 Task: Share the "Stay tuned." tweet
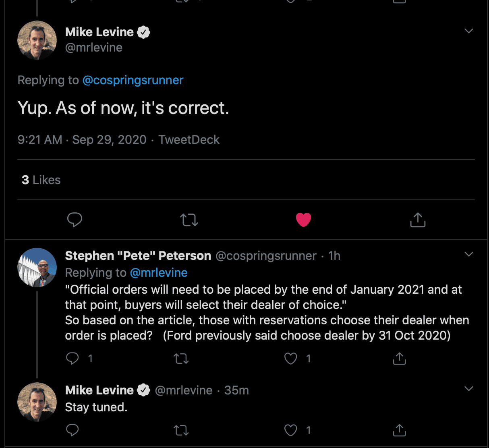click(x=399, y=430)
